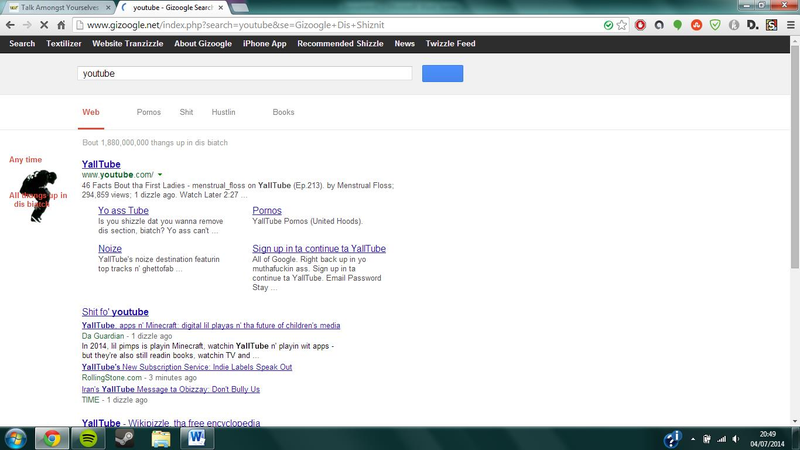Open the power plug tray icon
This screenshot has width=800, height=450.
pyautogui.click(x=707, y=439)
